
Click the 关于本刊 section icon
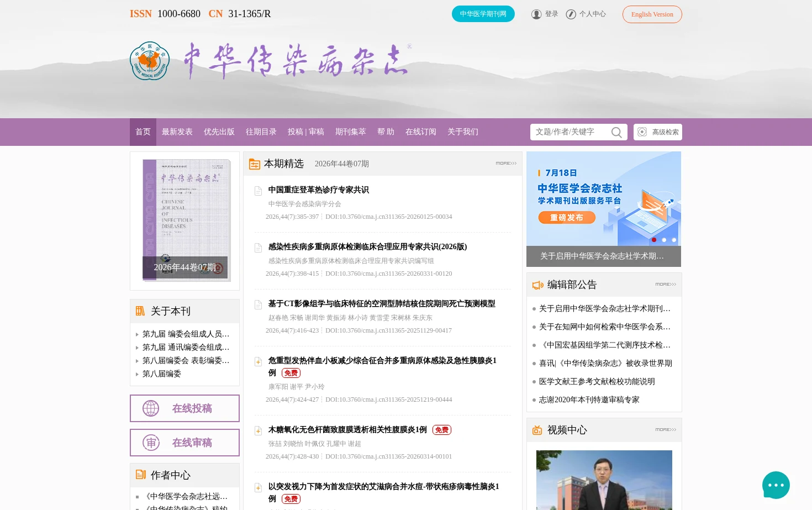(x=140, y=311)
